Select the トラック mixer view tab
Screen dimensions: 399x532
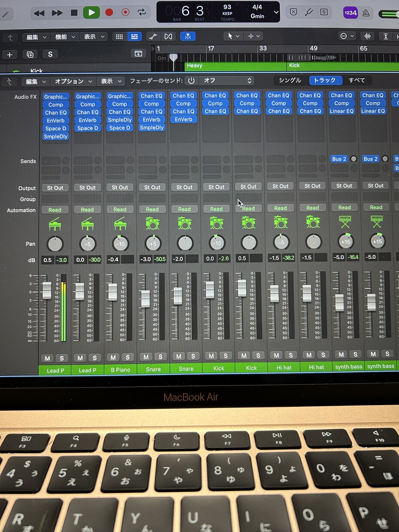pos(326,80)
